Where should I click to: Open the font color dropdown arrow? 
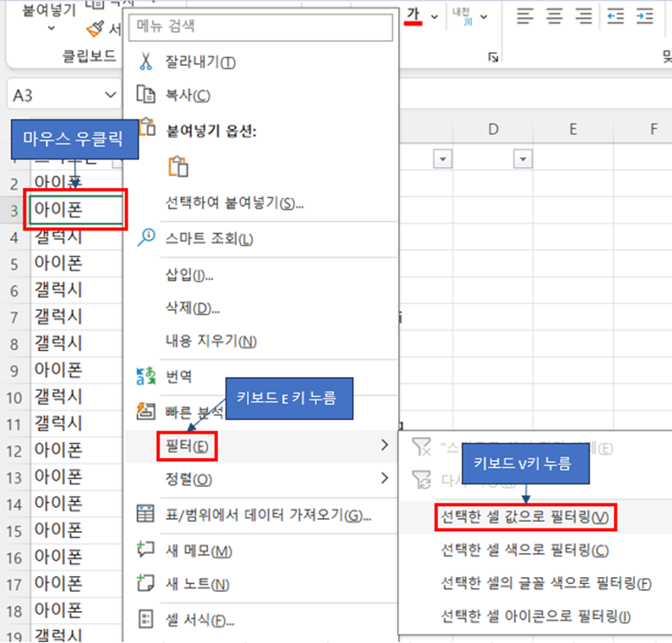pyautogui.click(x=434, y=16)
